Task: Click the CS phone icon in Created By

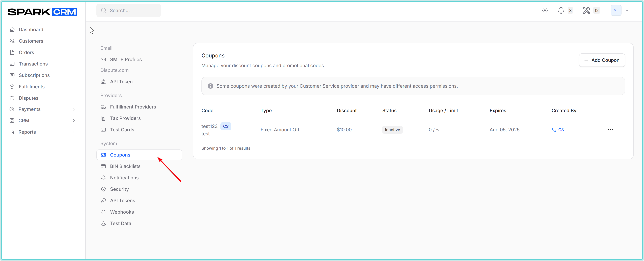Action: coord(554,129)
